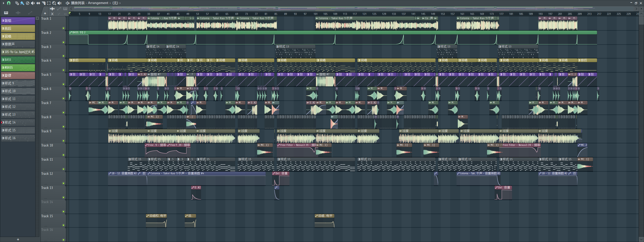Switch picker to audio clips tab
Viewport: 644px width, 242px height.
pos(18,13)
